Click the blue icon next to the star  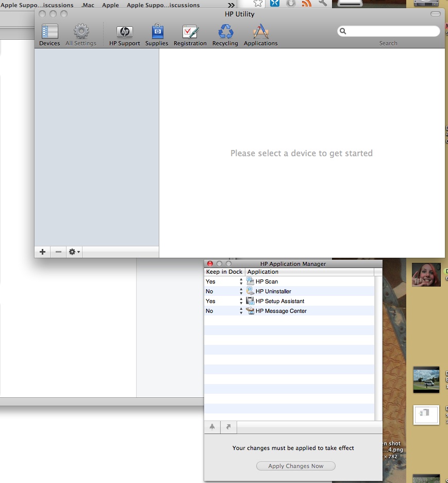pyautogui.click(x=275, y=3)
